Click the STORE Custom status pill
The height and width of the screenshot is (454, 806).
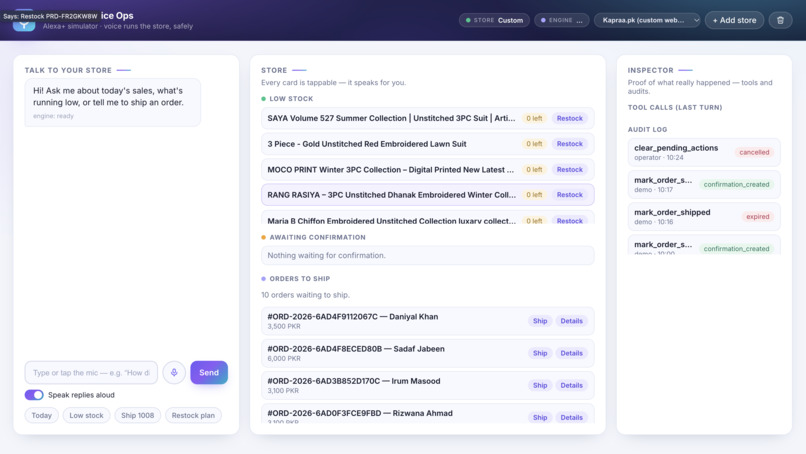[494, 20]
